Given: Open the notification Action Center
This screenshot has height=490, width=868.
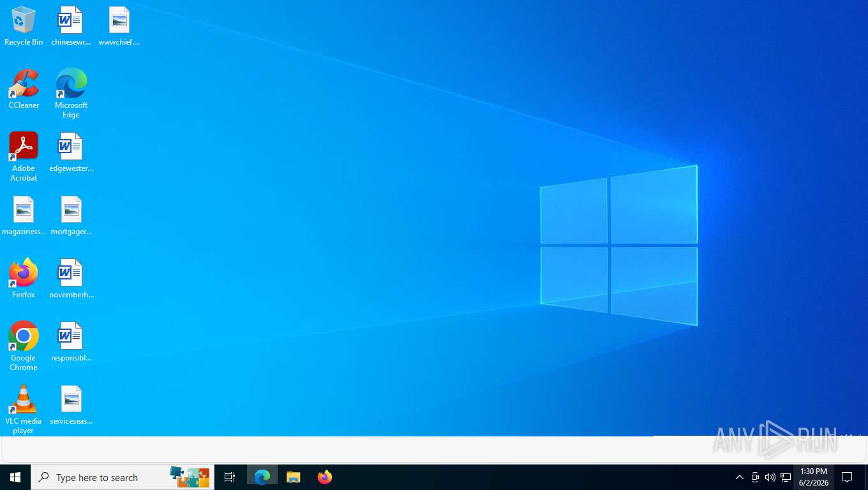Looking at the screenshot, I should pyautogui.click(x=847, y=477).
